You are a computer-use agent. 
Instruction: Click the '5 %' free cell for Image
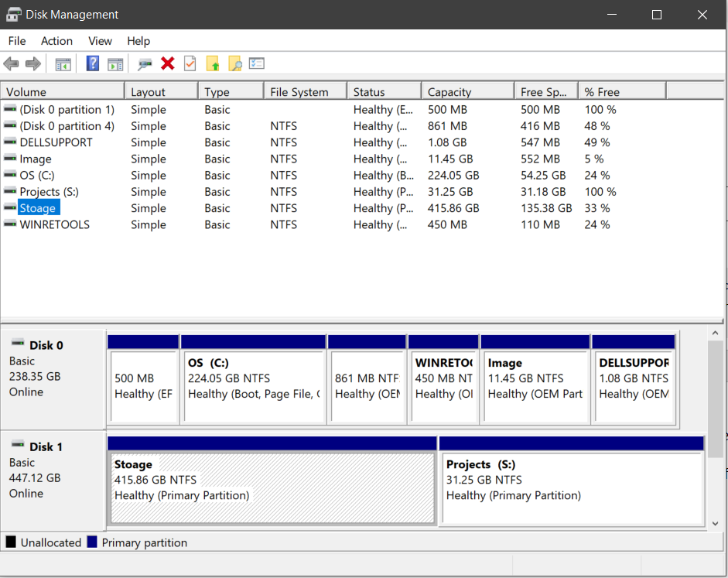pyautogui.click(x=594, y=159)
